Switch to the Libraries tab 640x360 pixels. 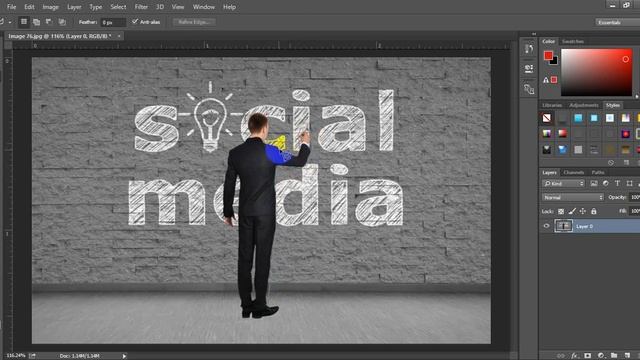coord(552,105)
